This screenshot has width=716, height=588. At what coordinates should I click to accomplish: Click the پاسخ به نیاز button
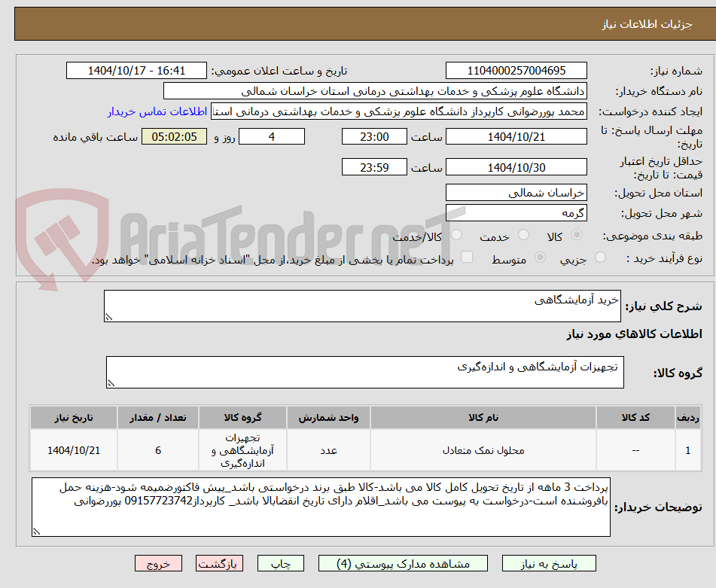click(x=549, y=563)
